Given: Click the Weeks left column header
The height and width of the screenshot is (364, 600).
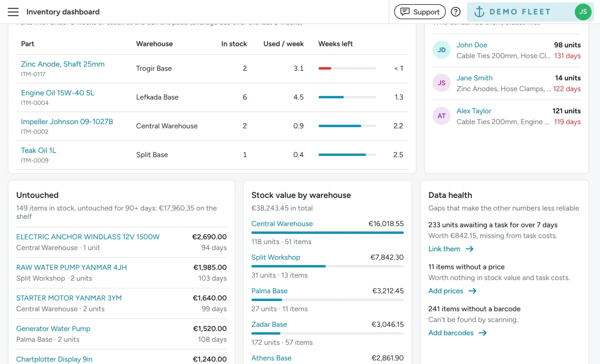Looking at the screenshot, I should coord(335,44).
